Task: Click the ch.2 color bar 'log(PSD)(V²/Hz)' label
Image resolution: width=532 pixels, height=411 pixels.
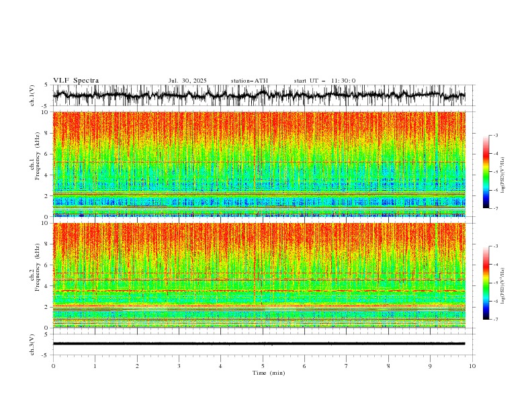Action: point(503,285)
